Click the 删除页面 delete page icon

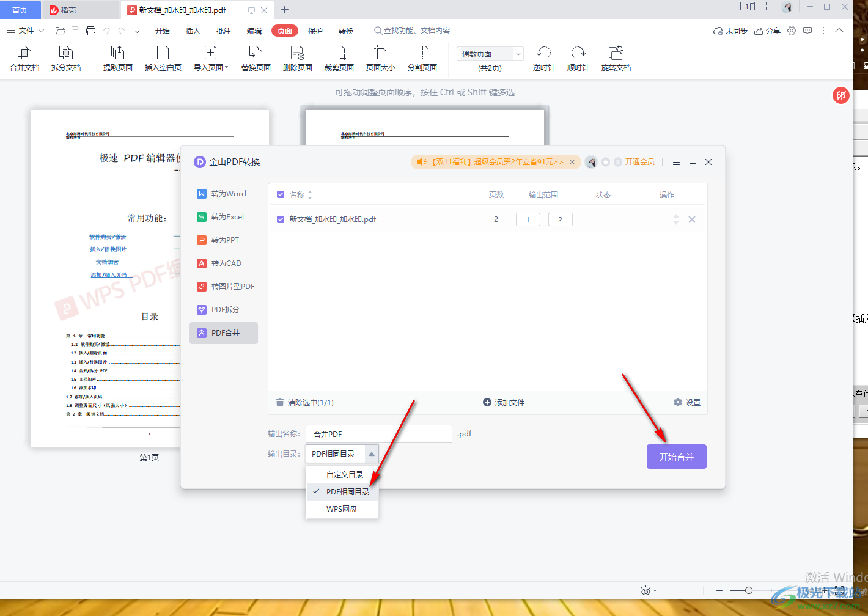[297, 59]
